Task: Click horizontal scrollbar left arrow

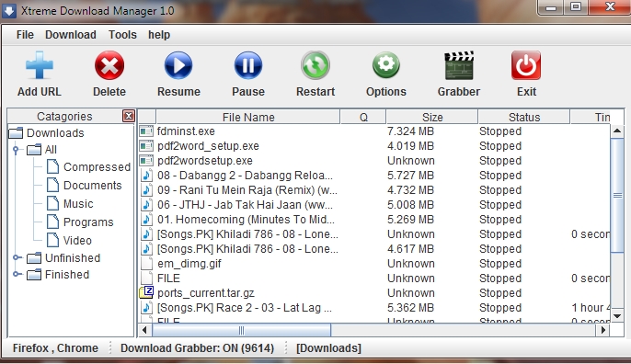Action: [x=144, y=330]
